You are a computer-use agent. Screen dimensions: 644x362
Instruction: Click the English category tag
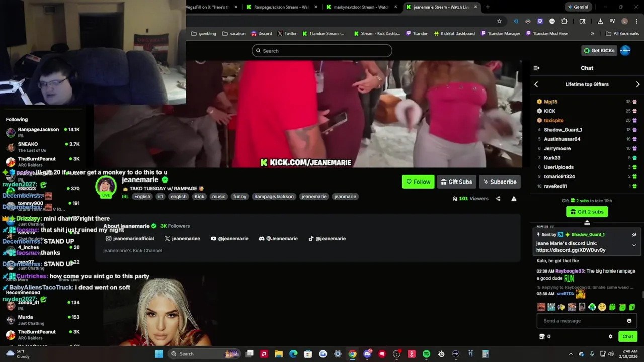coord(142,197)
